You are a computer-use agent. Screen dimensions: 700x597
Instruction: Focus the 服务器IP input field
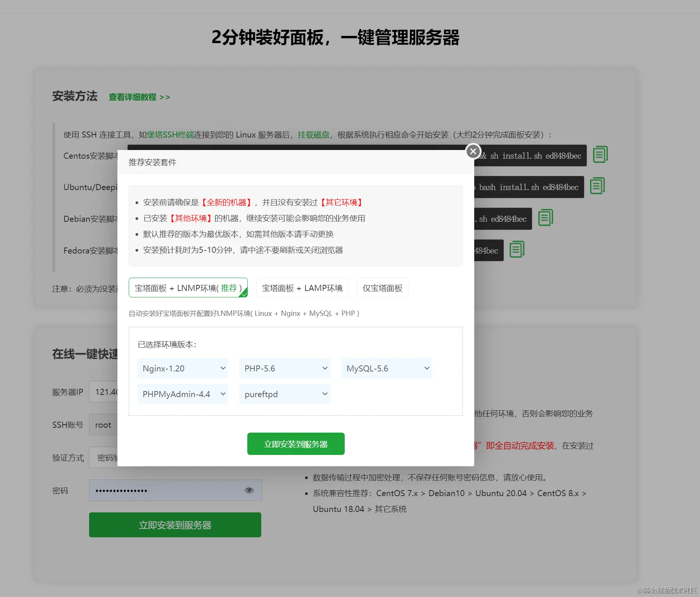coord(103,392)
